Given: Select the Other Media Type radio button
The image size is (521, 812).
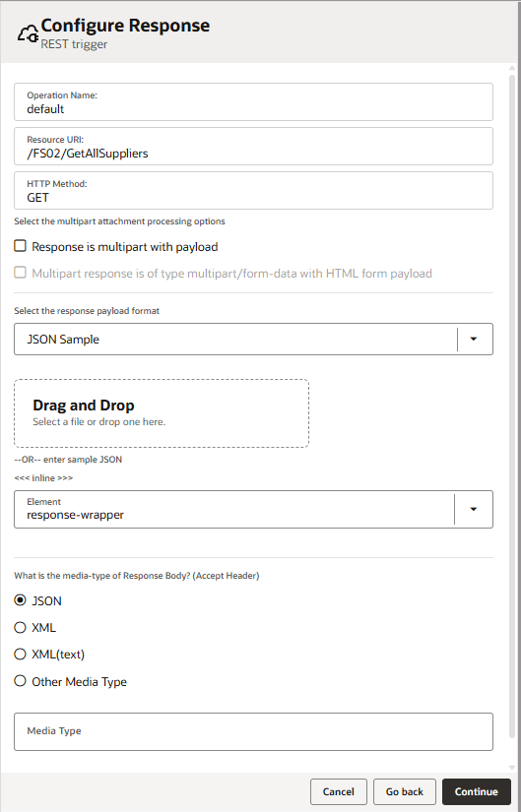Looking at the screenshot, I should click(21, 680).
